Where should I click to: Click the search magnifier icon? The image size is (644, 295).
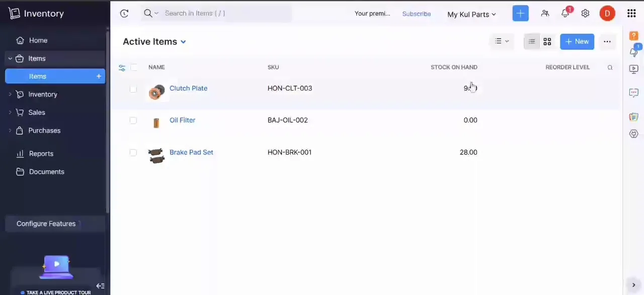point(147,14)
